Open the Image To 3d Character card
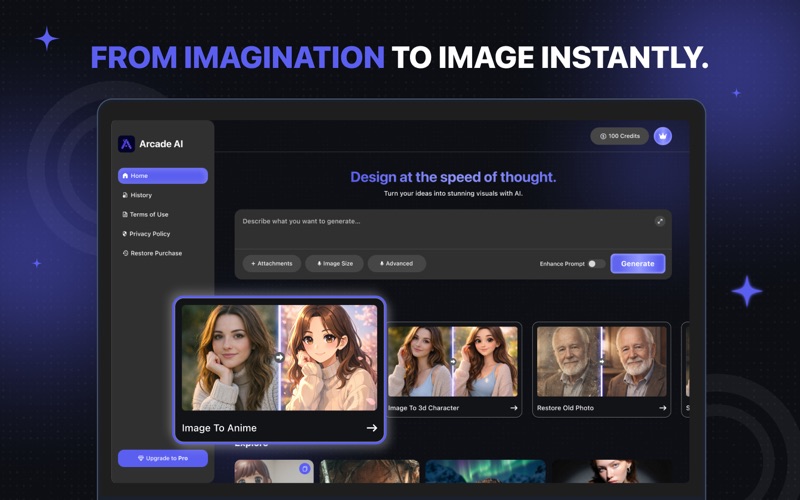The width and height of the screenshot is (800, 500). pos(453,369)
